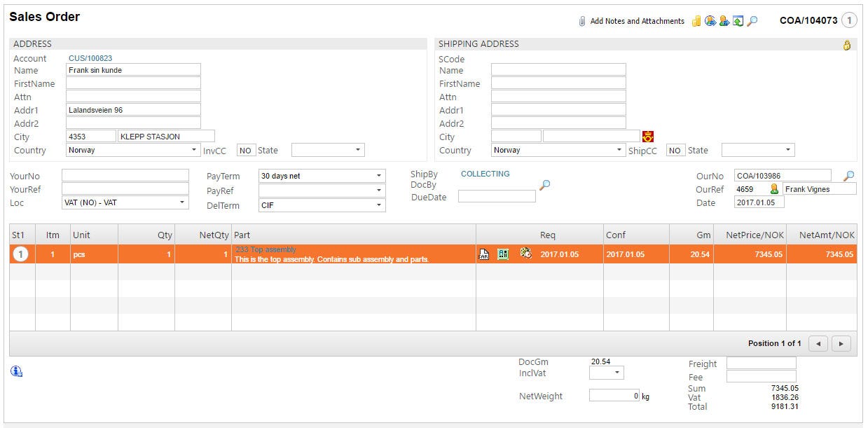Click the Gm cell showing 20.54
868x428 pixels.
point(691,254)
